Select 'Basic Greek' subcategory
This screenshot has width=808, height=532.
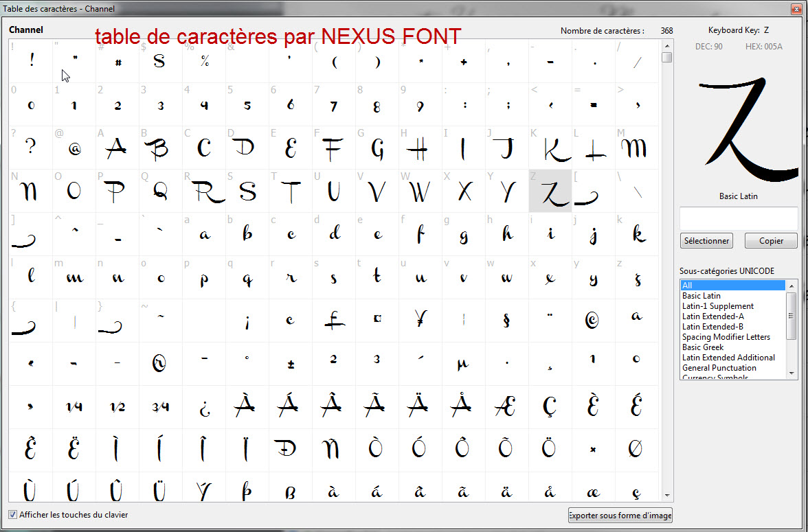point(703,347)
